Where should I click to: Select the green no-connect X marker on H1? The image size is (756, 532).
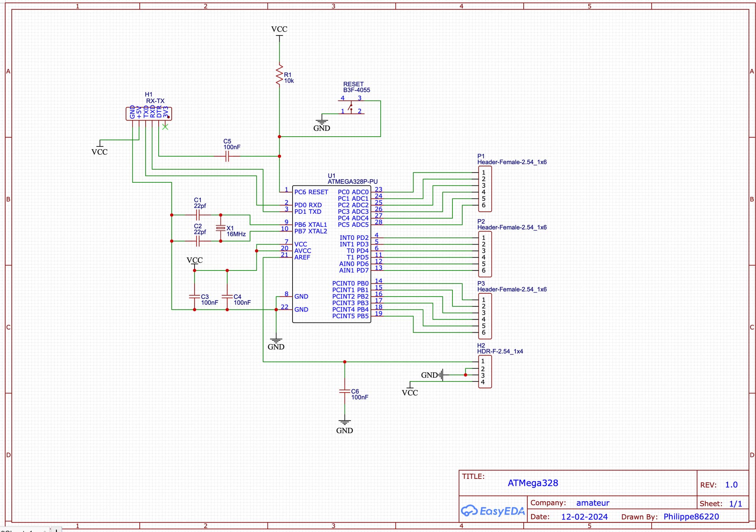click(165, 127)
